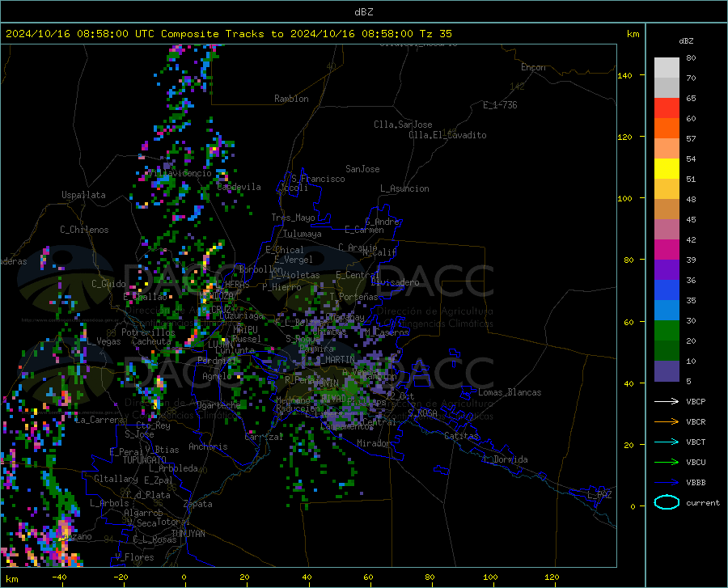Click the 'E_1-736' map label
The height and width of the screenshot is (588, 728).
coord(500,105)
